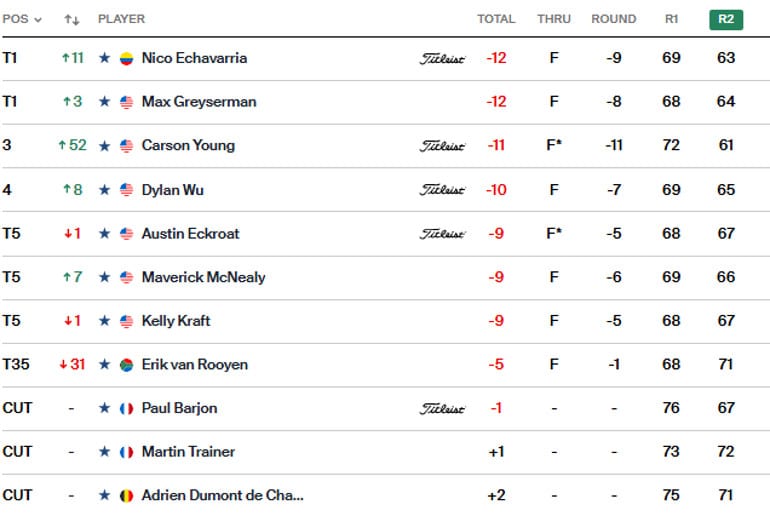Select the R1 column header

click(671, 19)
